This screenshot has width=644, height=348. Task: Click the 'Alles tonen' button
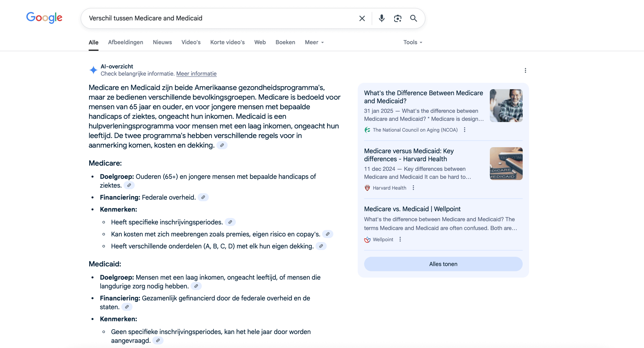[443, 264]
